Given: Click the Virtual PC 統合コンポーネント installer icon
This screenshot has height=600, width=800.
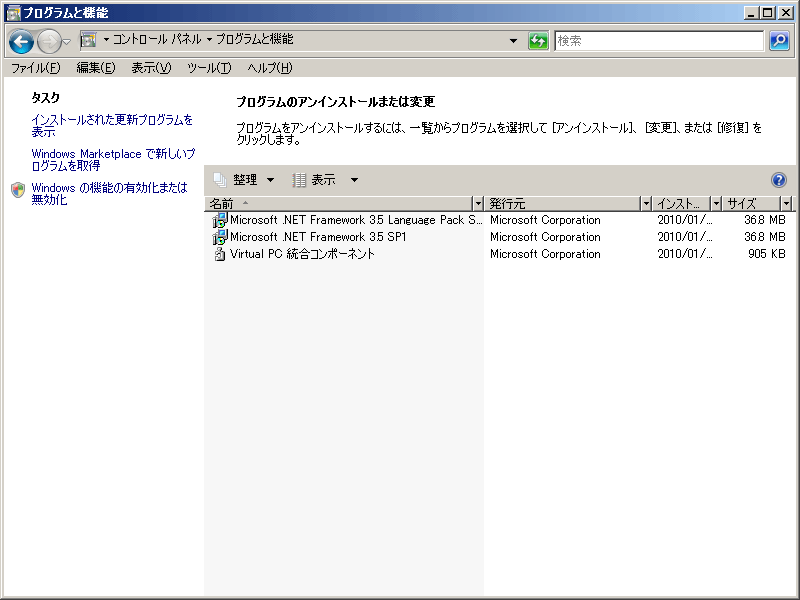Looking at the screenshot, I should coord(219,254).
